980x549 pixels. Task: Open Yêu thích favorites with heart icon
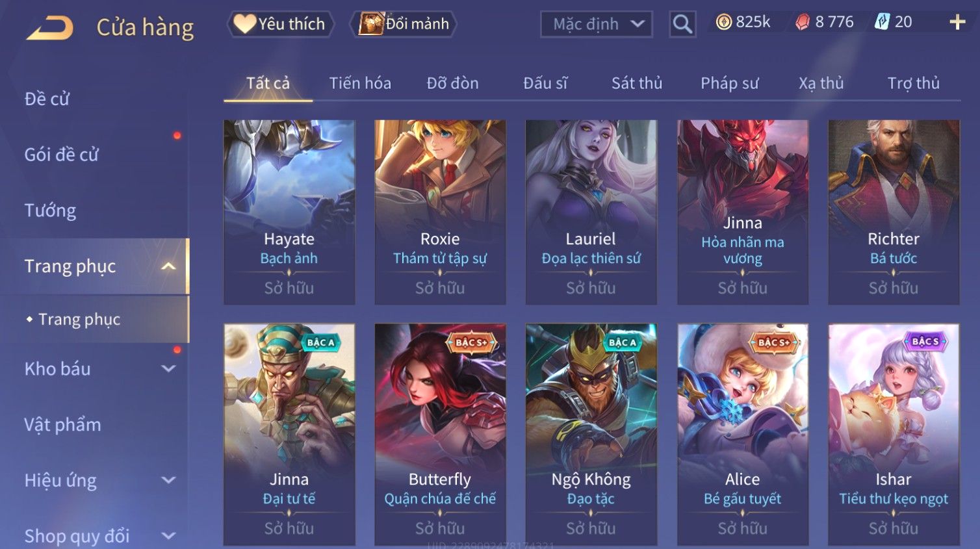pos(280,24)
